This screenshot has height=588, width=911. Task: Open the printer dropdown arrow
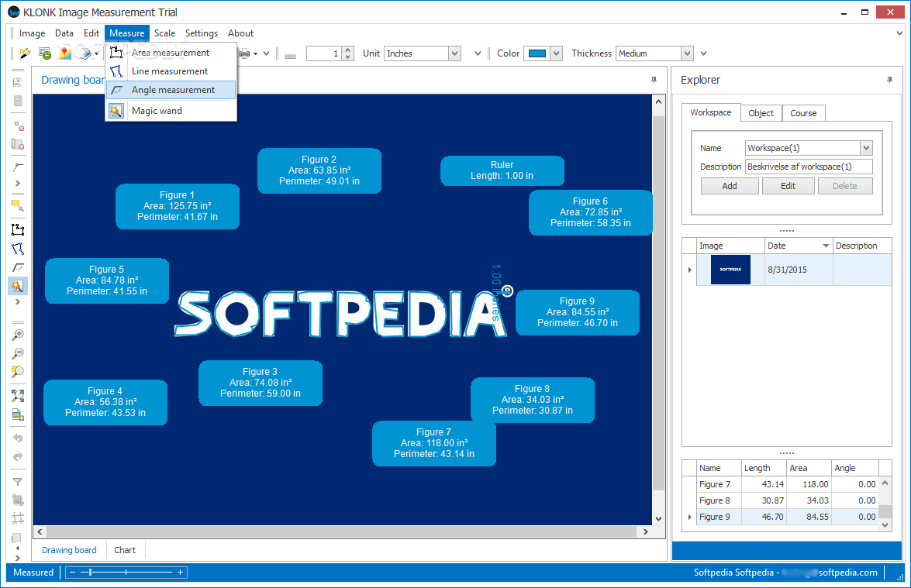[x=256, y=54]
